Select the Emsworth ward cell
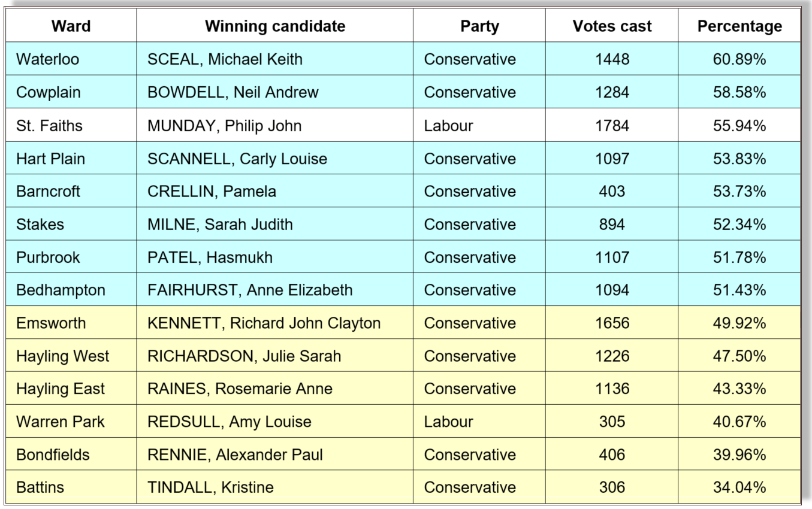This screenshot has height=509, width=812. pos(51,323)
